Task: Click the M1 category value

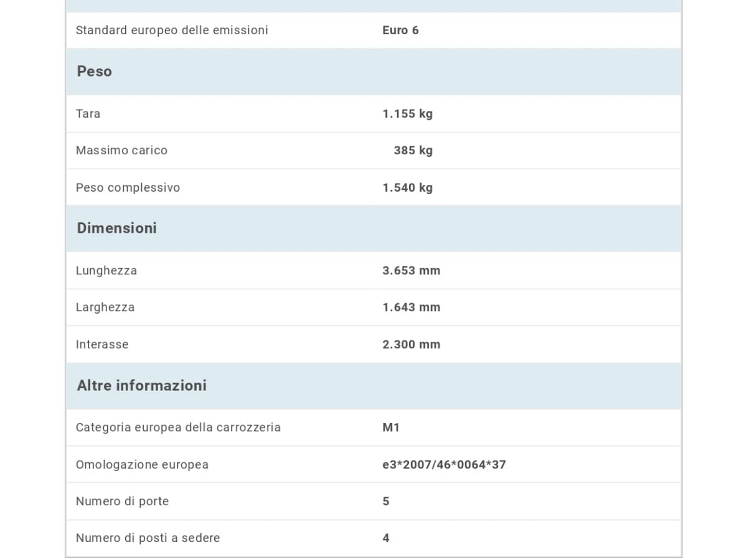Action: (x=391, y=427)
